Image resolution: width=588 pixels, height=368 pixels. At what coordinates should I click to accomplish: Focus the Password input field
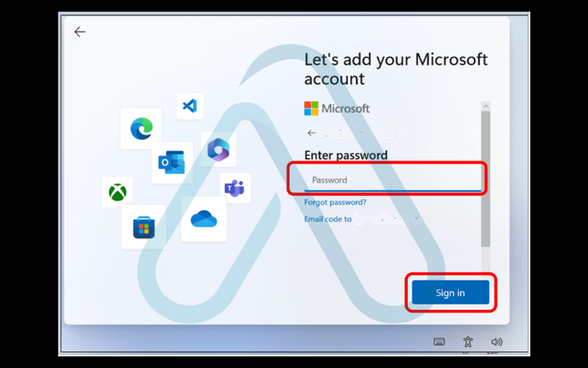click(386, 180)
